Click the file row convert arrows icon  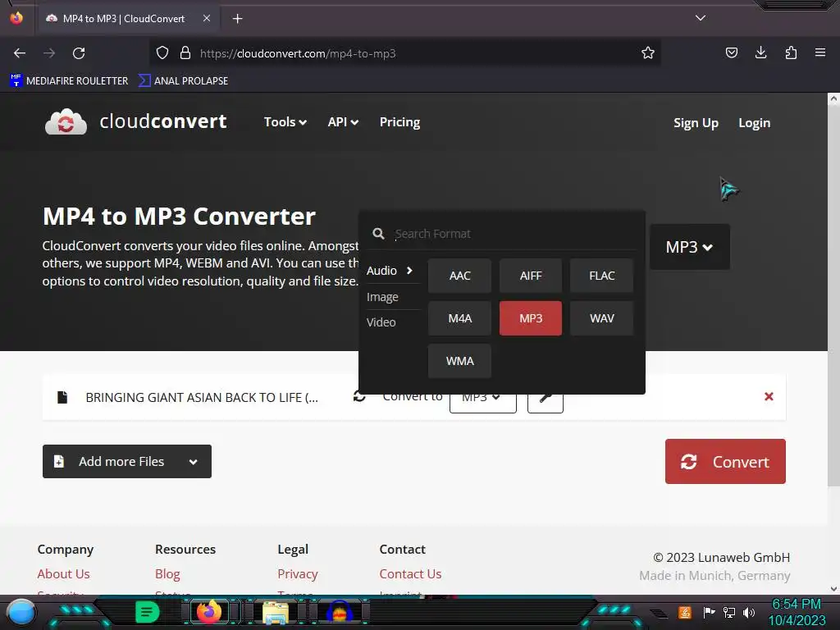click(359, 397)
